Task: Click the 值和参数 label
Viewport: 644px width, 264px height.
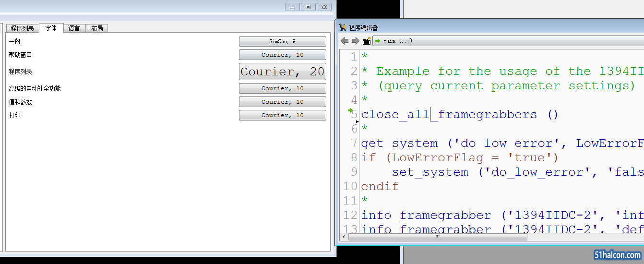Action: (20, 102)
